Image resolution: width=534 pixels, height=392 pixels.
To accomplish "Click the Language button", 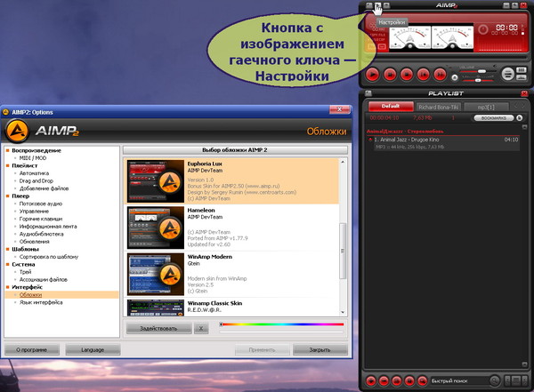I will click(93, 350).
